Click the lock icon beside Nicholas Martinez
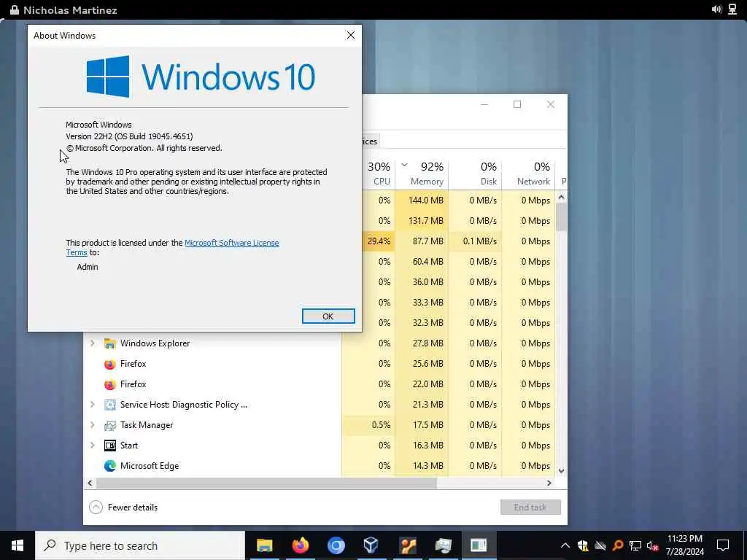747x560 pixels. 15,10
